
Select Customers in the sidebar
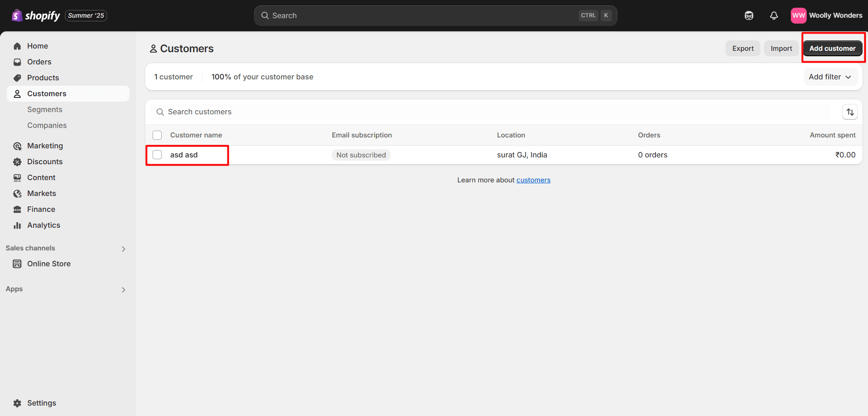68,93
